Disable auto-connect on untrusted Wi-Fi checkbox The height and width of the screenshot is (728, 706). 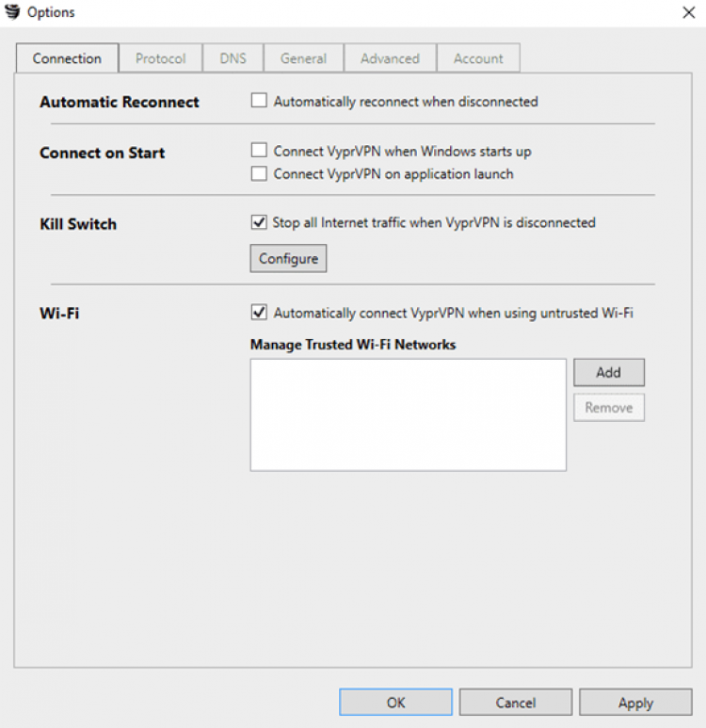pyautogui.click(x=259, y=312)
